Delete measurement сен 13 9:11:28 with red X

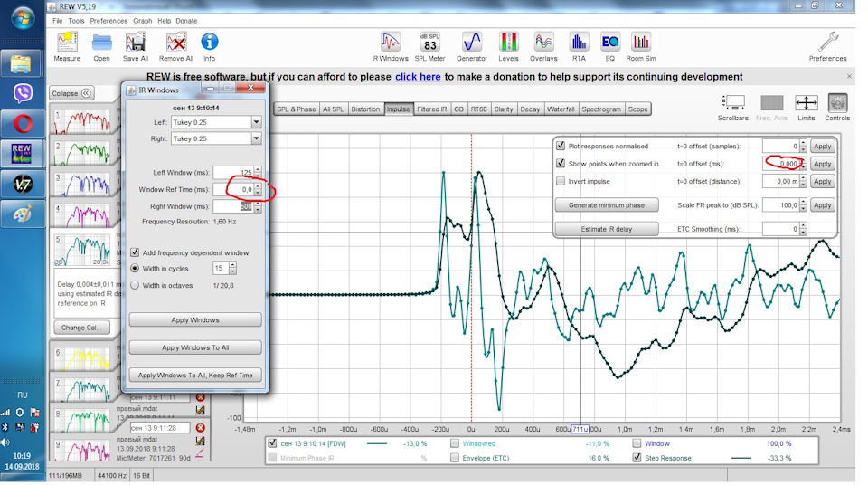201,428
